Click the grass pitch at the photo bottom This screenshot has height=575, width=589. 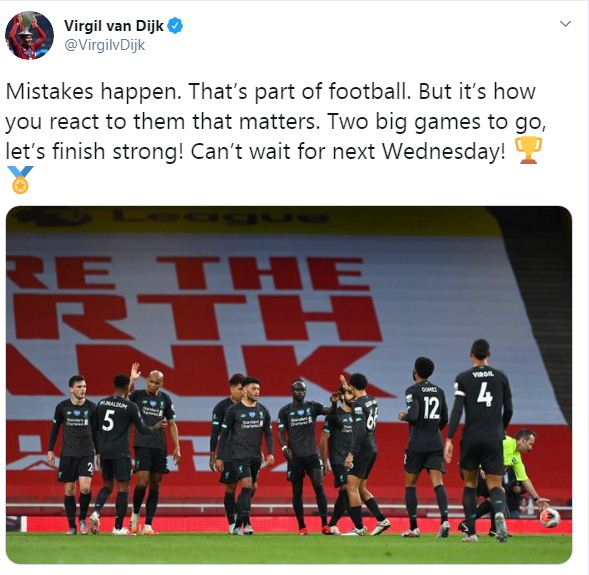[x=288, y=549]
